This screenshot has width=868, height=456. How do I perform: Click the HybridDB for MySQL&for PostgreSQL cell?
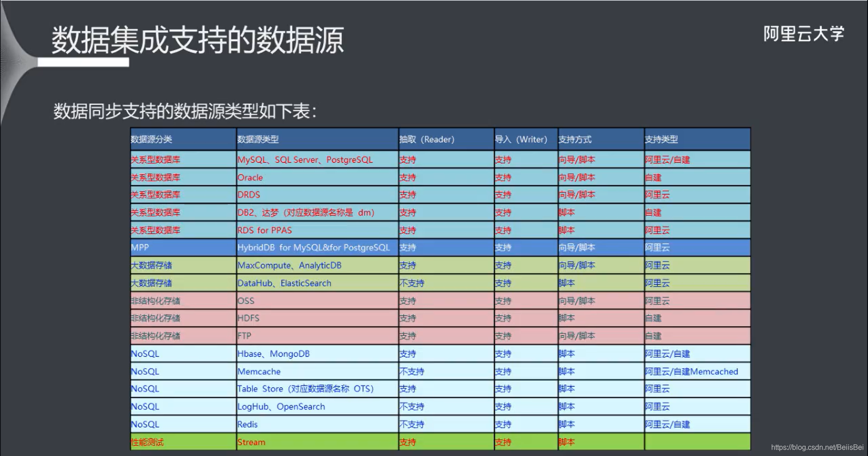313,247
